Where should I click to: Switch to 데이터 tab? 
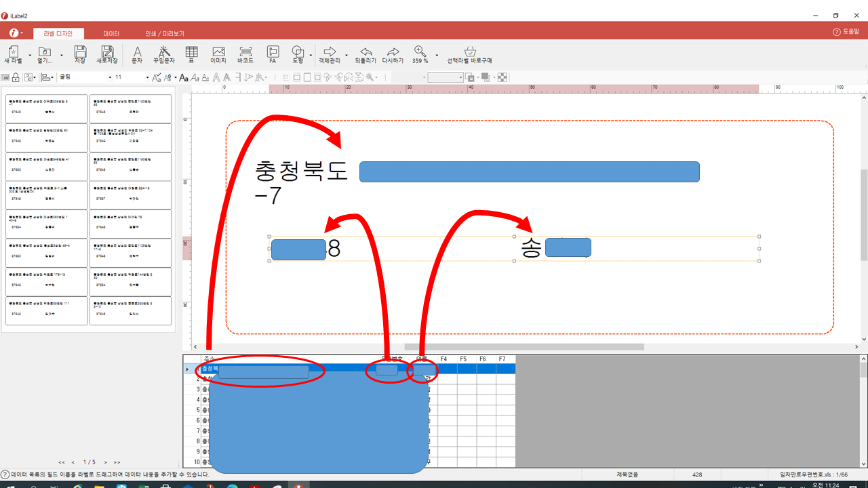point(111,33)
